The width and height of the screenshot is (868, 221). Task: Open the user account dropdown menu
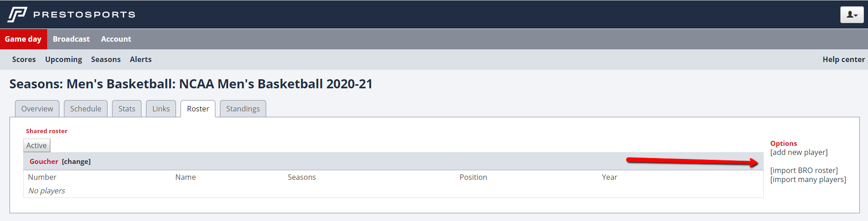852,14
